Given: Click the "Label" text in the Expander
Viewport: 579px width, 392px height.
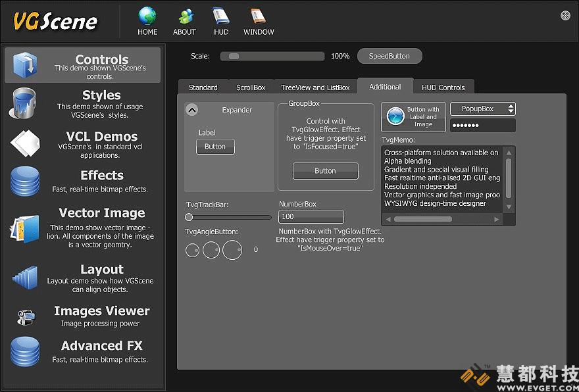Looking at the screenshot, I should (x=207, y=132).
